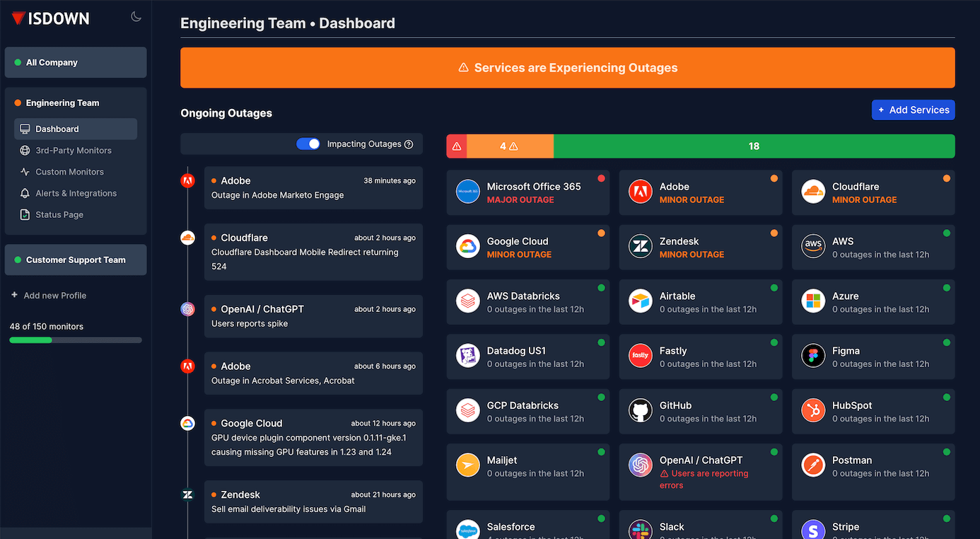This screenshot has width=980, height=539.
Task: Toggle the Impacting Outages switch
Action: [x=308, y=144]
